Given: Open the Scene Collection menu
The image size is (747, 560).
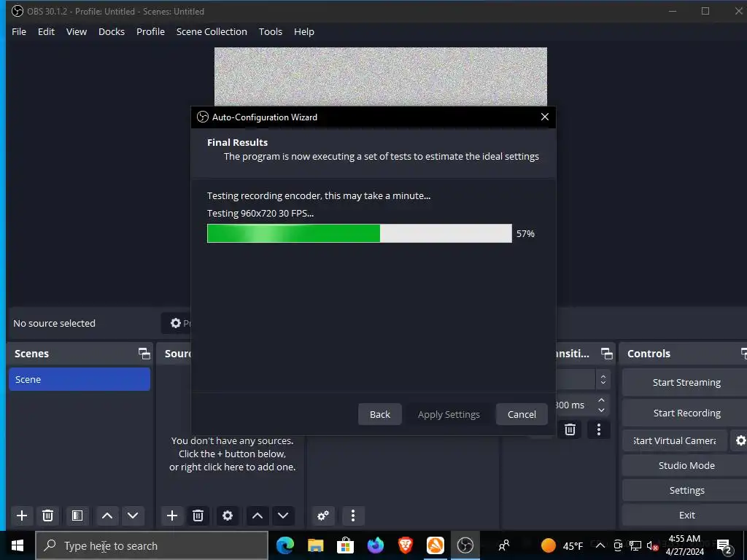Looking at the screenshot, I should pos(212,31).
